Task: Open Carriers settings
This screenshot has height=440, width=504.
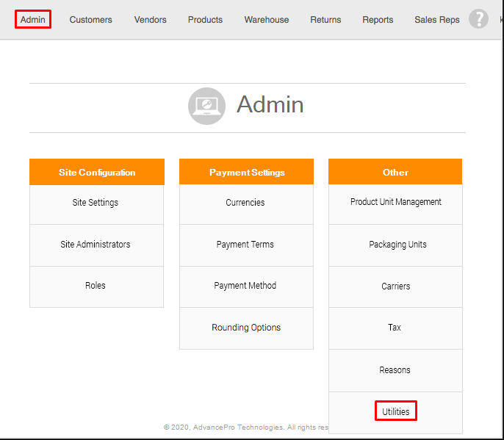Action: click(395, 286)
